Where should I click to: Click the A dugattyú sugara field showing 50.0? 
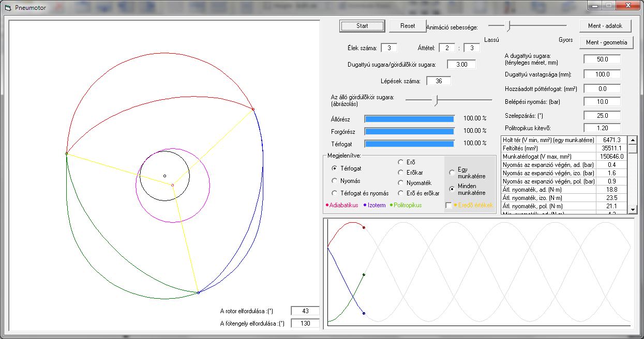(x=602, y=59)
